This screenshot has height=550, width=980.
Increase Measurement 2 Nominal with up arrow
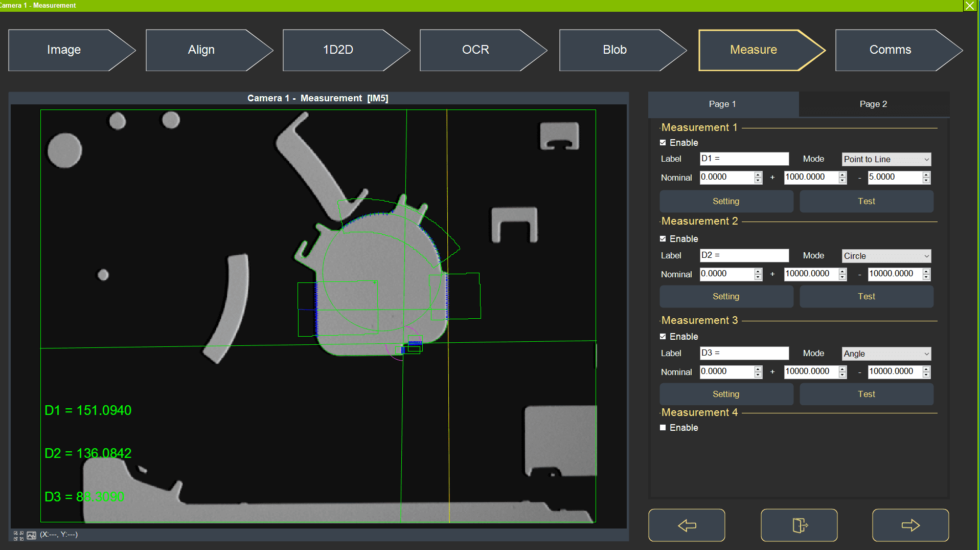tap(758, 271)
